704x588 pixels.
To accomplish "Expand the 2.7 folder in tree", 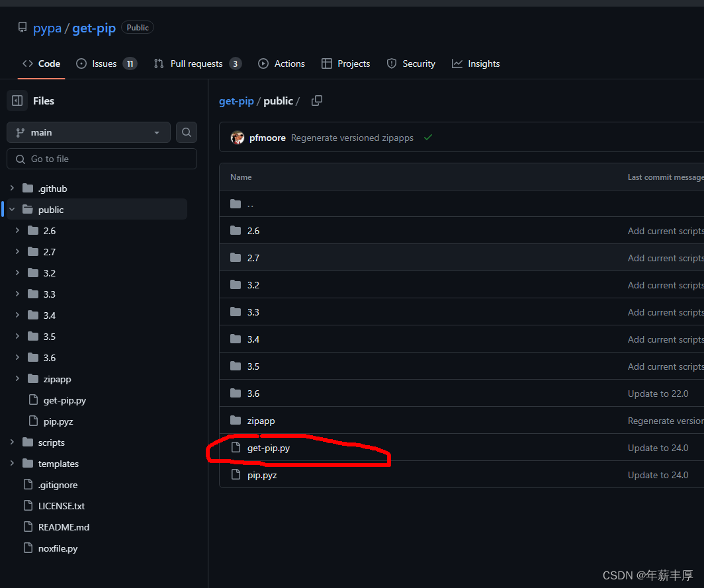I will 17,251.
